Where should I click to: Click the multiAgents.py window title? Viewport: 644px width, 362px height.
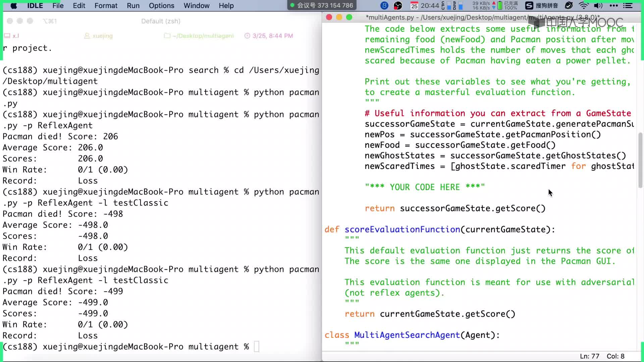click(482, 17)
